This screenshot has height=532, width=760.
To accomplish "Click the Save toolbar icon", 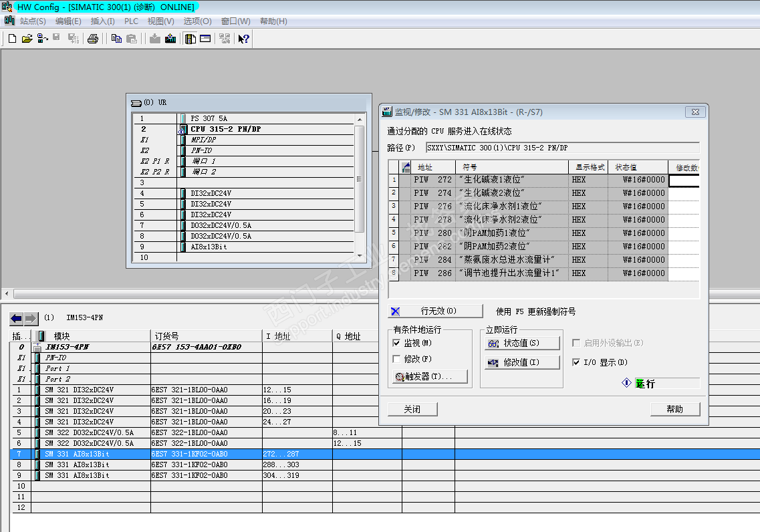I will click(x=56, y=38).
